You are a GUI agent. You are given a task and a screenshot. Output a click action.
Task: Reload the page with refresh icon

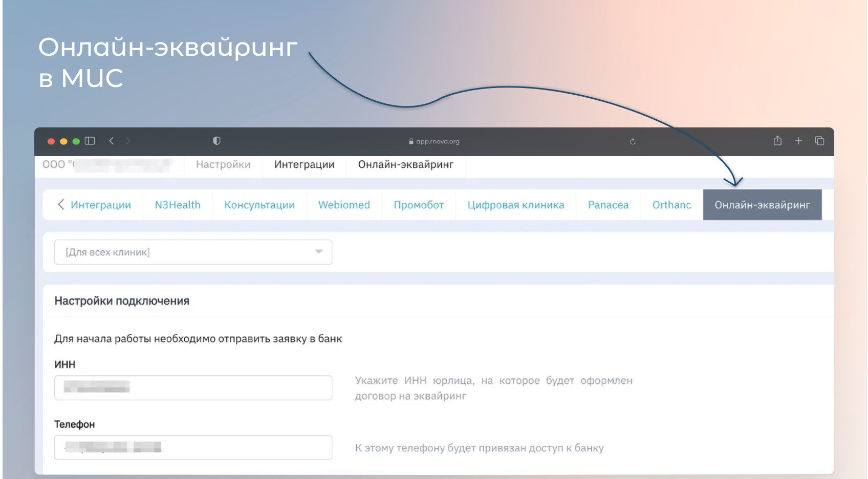[633, 141]
